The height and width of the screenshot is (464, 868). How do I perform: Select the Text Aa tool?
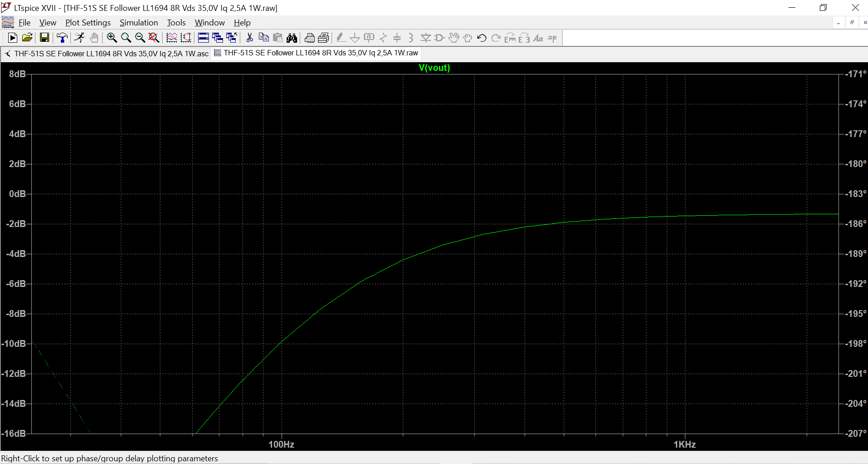pyautogui.click(x=538, y=38)
